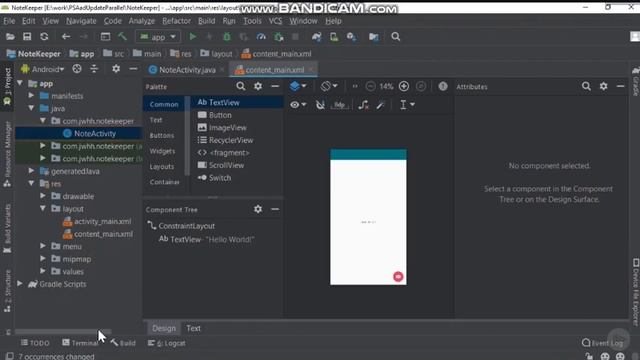Select the Layouts palette category

click(162, 167)
